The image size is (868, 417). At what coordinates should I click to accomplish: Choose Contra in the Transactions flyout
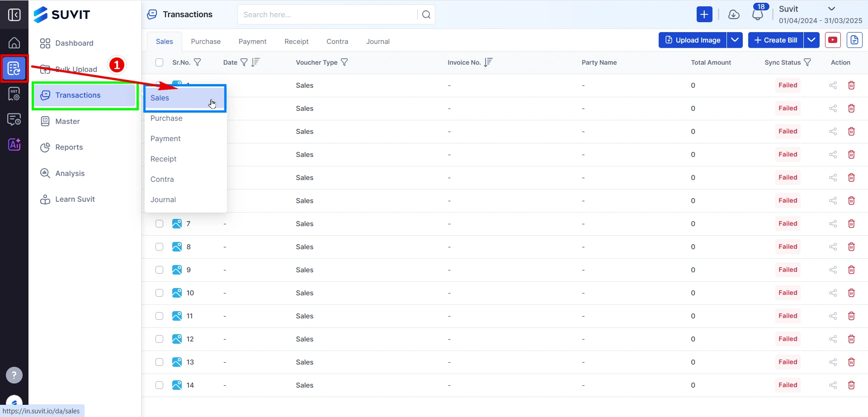tap(185, 180)
